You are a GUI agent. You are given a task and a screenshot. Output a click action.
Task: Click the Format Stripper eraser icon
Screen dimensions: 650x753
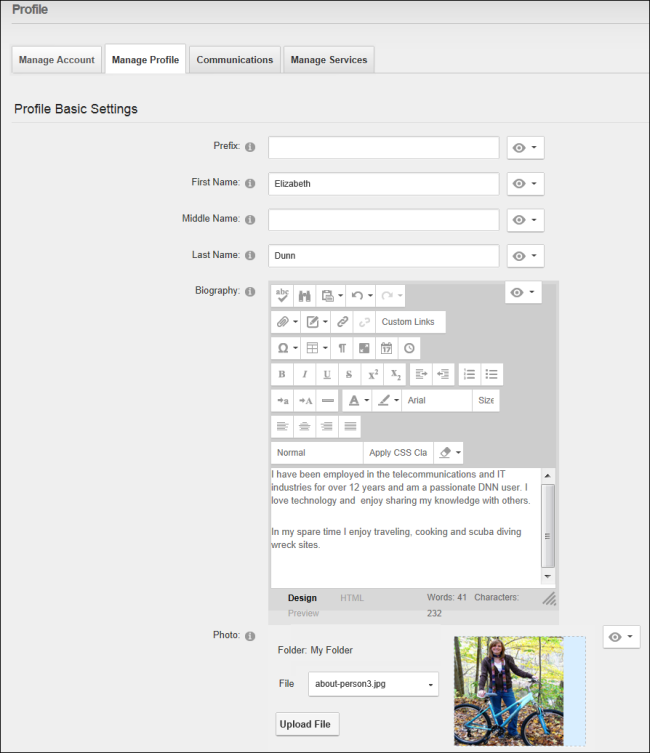tap(445, 452)
